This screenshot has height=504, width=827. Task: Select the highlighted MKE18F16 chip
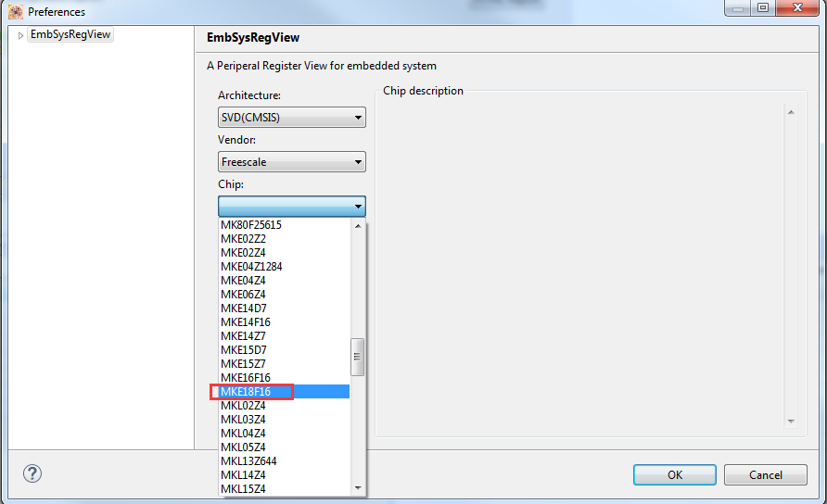coord(285,392)
